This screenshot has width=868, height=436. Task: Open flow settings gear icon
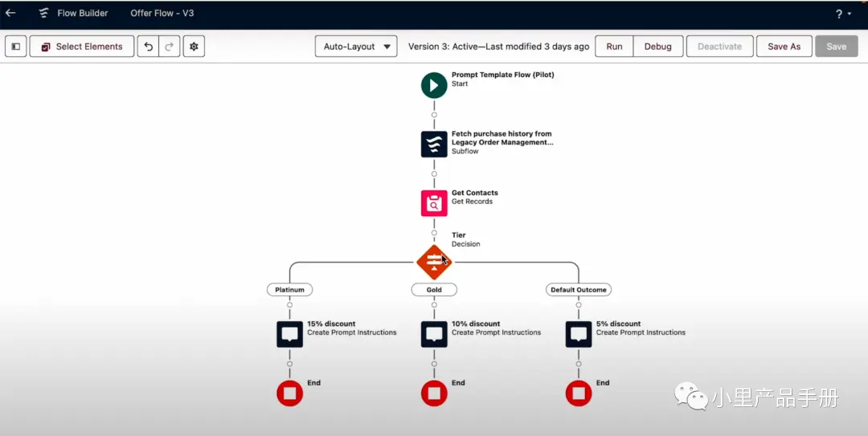pos(194,47)
